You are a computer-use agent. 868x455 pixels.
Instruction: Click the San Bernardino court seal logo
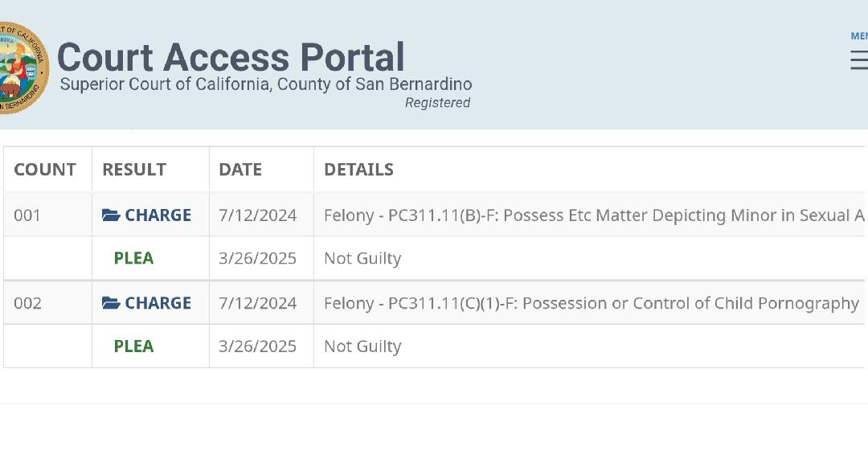pos(22,68)
